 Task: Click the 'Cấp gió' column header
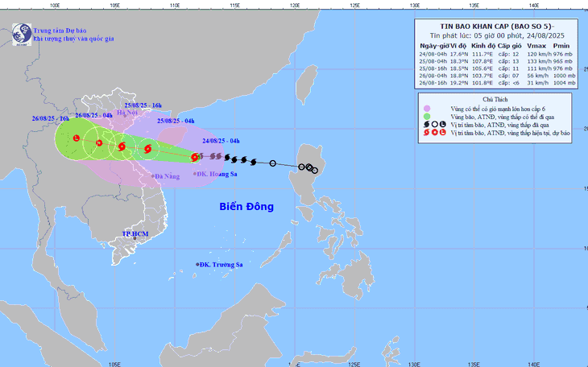[x=509, y=46]
